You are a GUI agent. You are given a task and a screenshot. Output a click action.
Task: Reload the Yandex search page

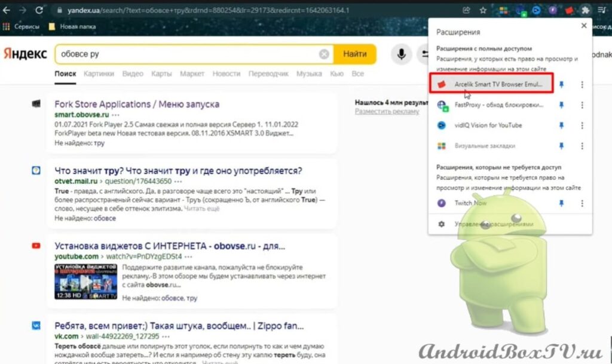point(39,10)
